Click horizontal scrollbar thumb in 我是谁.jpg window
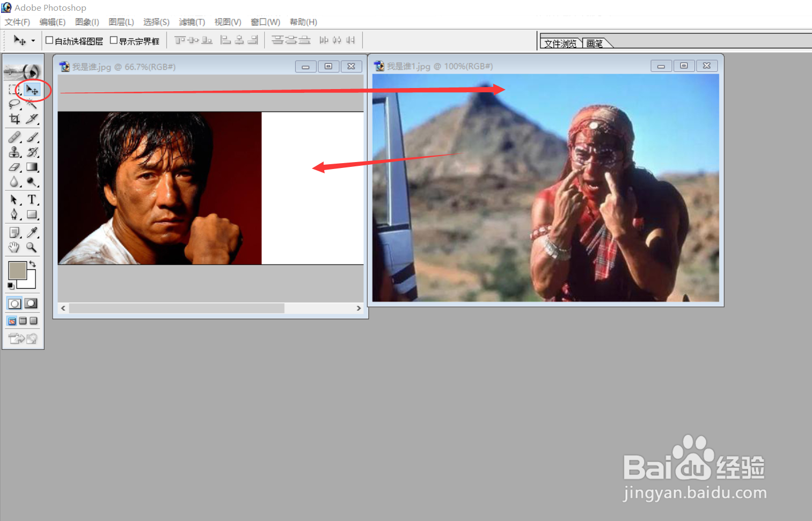The width and height of the screenshot is (812, 521). 177,308
